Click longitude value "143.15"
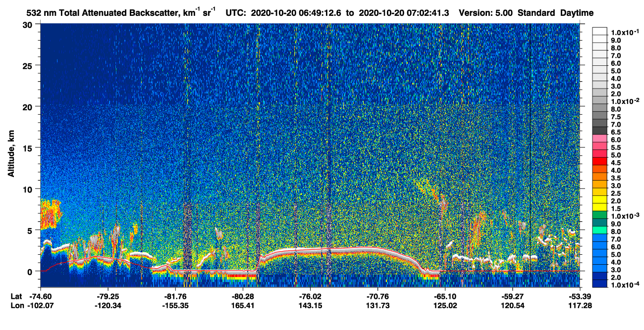 tap(310, 306)
